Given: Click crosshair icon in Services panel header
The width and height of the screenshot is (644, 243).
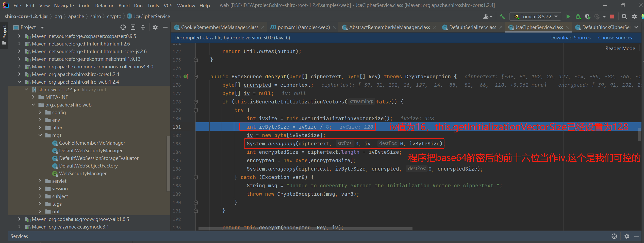Looking at the screenshot, I should pos(614,236).
